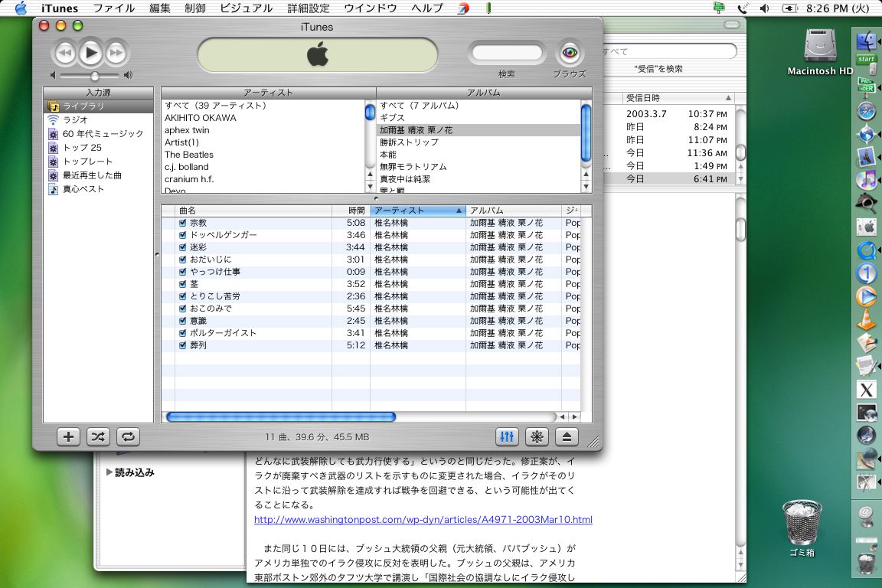The image size is (882, 588).
Task: Click the rewind button in iTunes
Action: [64, 54]
